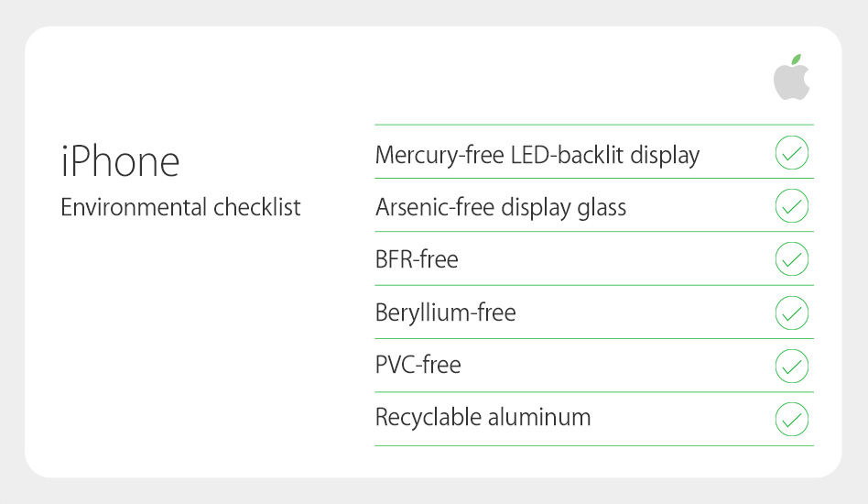Click the divider line between BFR-free and Beryllium-free
868x504 pixels.
(x=593, y=285)
